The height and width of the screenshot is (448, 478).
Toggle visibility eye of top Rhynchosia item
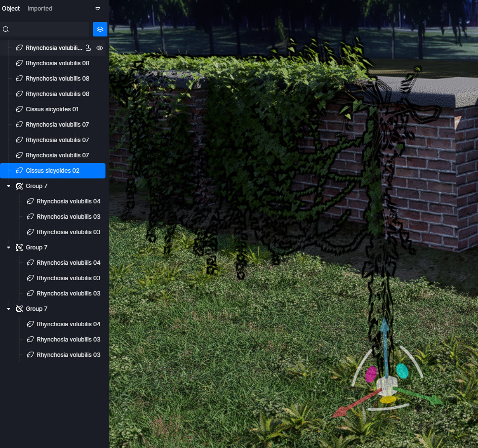(x=100, y=48)
